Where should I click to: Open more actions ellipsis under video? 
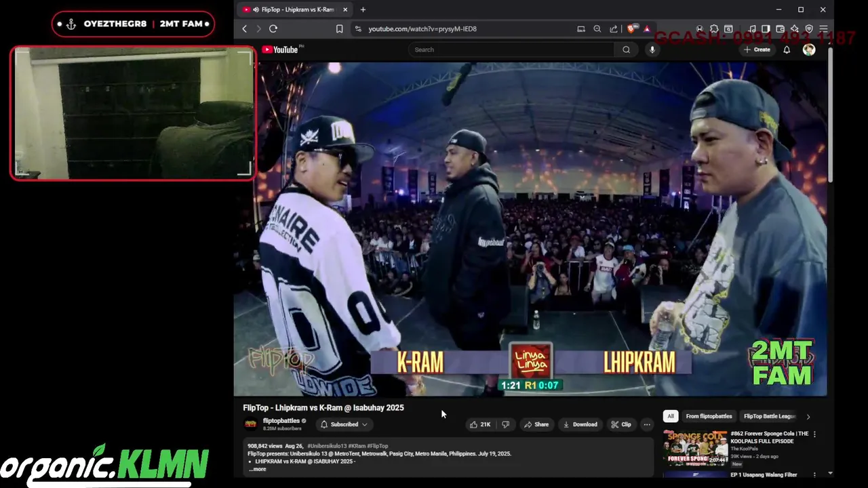coord(647,424)
